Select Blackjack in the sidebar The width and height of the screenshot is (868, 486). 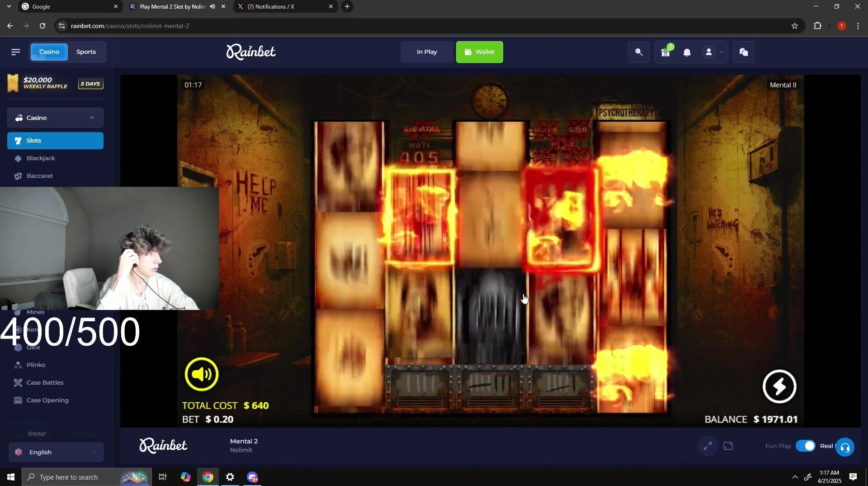click(56, 158)
